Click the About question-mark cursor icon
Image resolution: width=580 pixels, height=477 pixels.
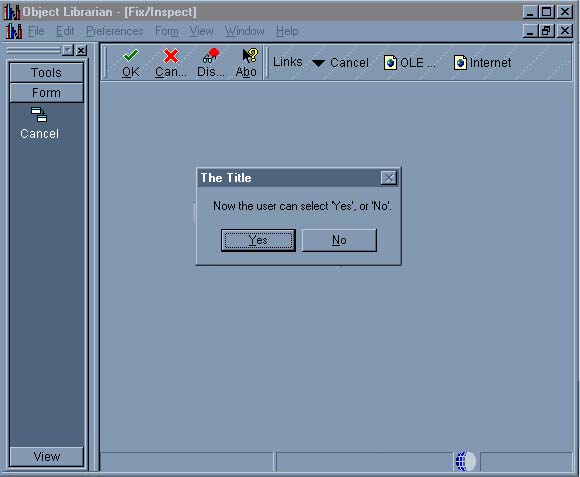click(250, 56)
